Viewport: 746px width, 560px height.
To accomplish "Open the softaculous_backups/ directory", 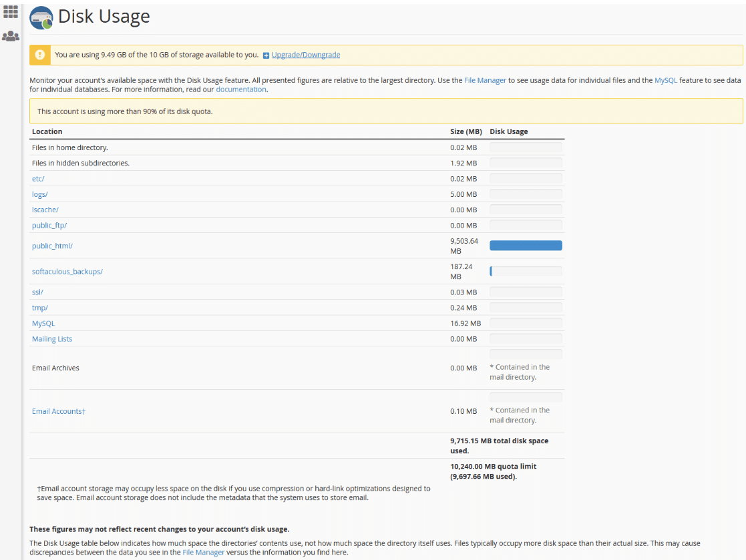I will pyautogui.click(x=67, y=272).
